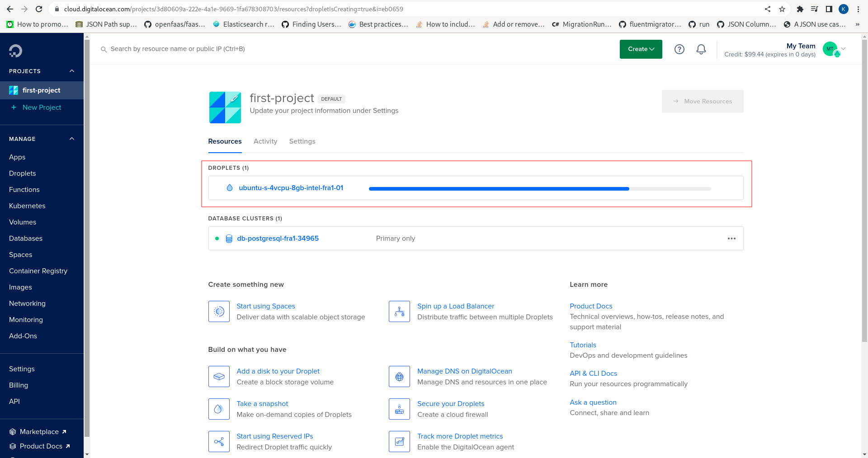Screen dimensions: 868x458
Task: Click the DigitalOcean logo in sidebar
Action: 15,51
